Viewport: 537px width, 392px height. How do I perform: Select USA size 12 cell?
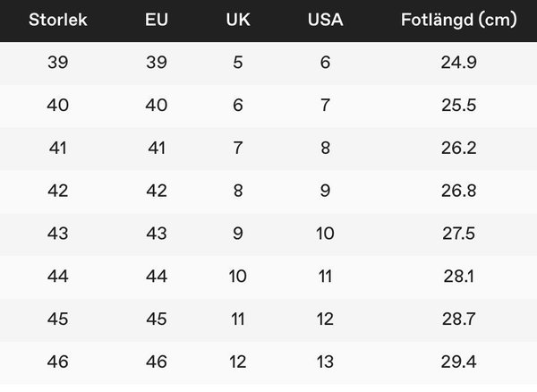(326, 320)
